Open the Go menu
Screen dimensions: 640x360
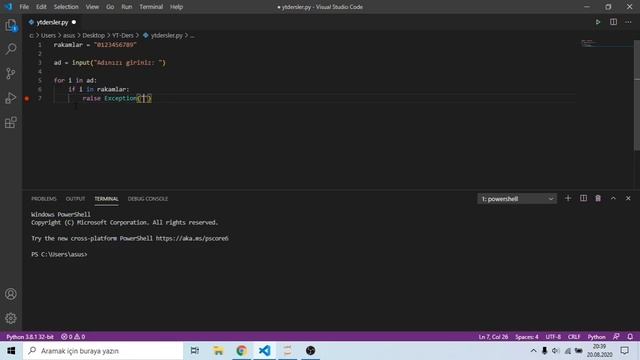coord(110,7)
